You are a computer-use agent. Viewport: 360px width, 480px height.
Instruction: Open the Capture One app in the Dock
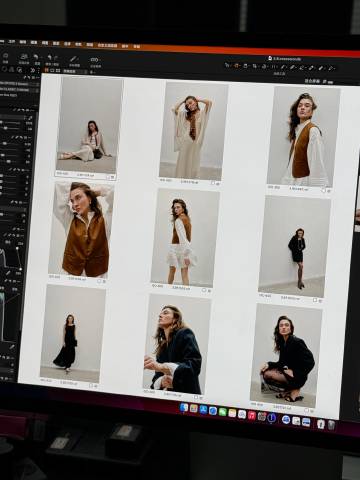(x=271, y=417)
